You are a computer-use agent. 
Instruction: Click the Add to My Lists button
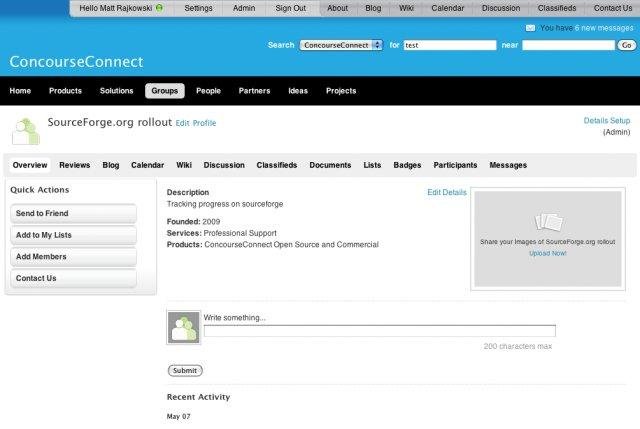click(x=73, y=235)
